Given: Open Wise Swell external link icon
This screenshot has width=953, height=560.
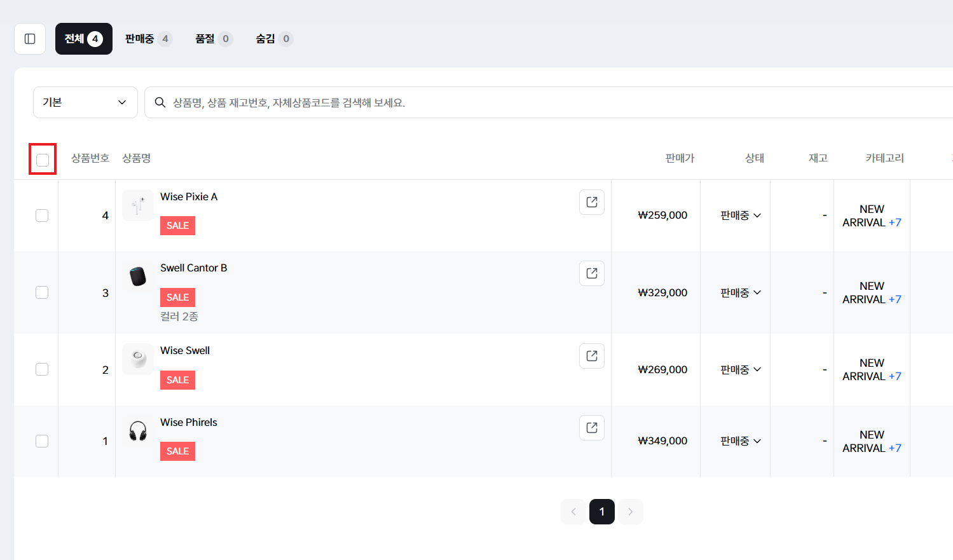Looking at the screenshot, I should click(592, 356).
